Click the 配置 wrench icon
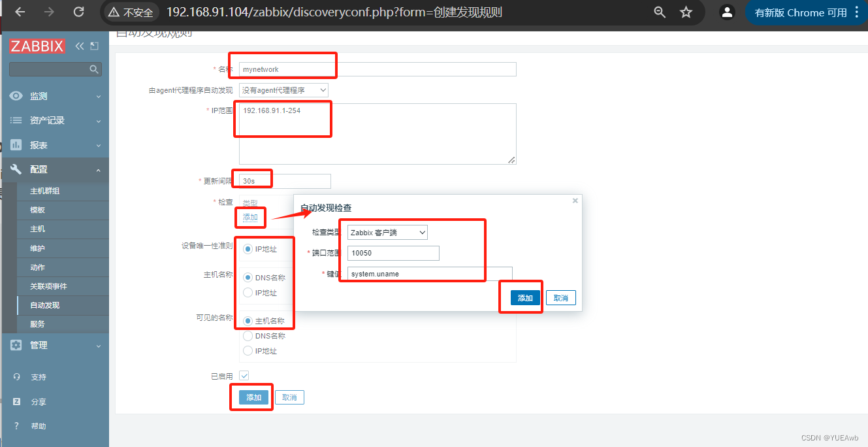 click(x=16, y=169)
